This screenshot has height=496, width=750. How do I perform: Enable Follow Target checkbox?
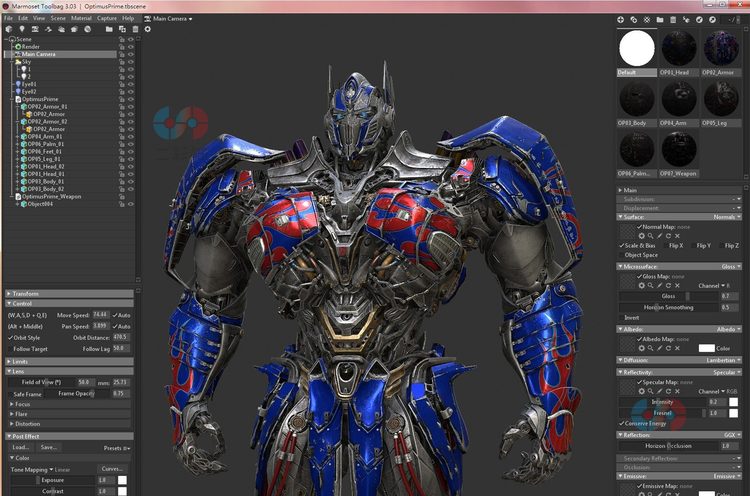[x=11, y=349]
